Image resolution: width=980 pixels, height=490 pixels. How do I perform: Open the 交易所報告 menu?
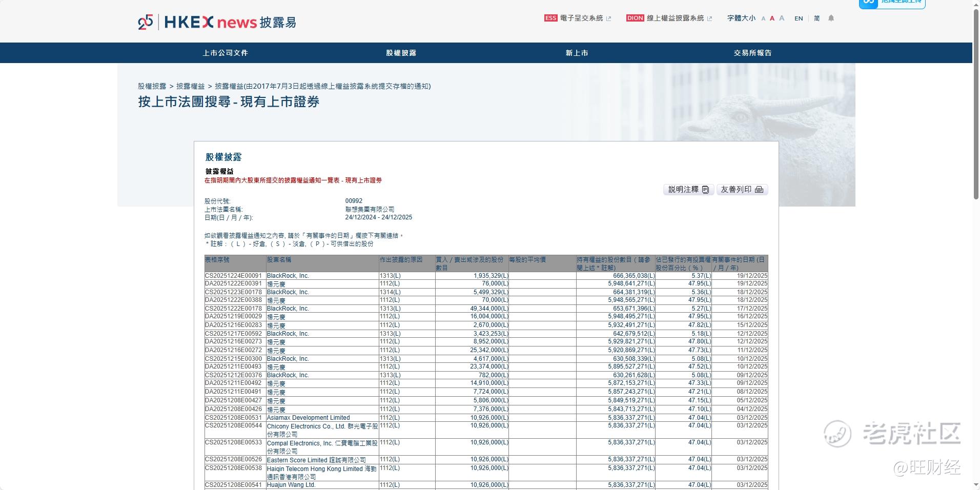click(x=753, y=53)
